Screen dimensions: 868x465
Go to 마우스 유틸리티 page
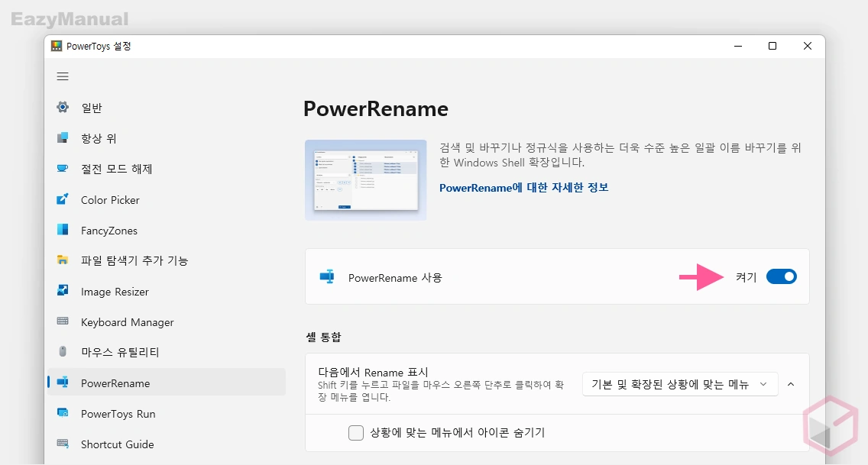click(x=167, y=352)
